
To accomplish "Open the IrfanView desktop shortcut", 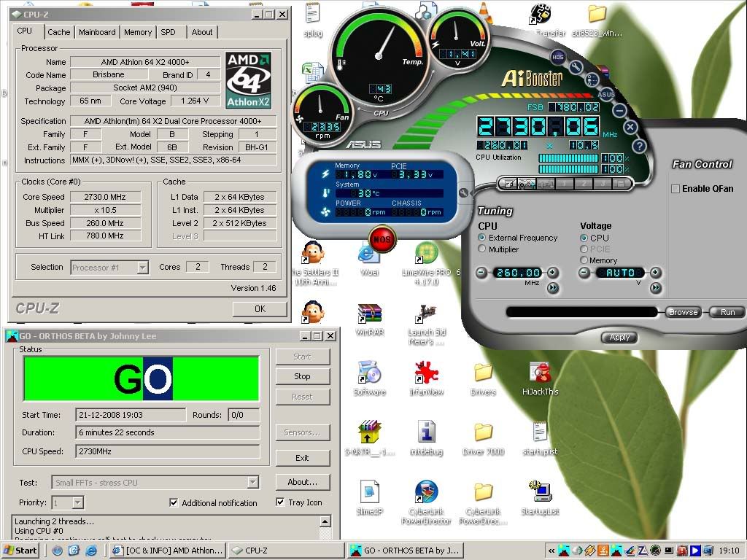I will (426, 379).
